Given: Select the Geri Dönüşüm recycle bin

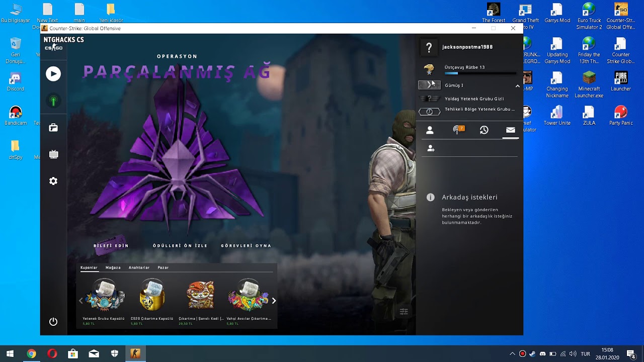Looking at the screenshot, I should 15,50.
